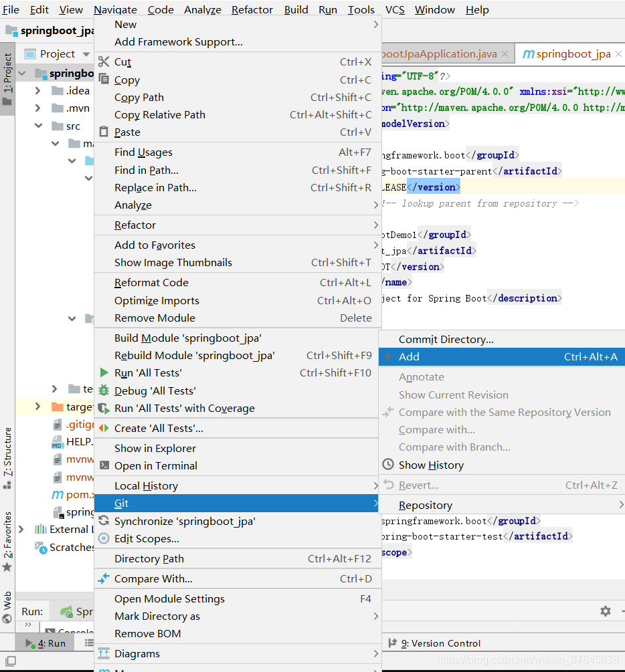Open the Navigate menu
This screenshot has height=672, width=625.
115,9
